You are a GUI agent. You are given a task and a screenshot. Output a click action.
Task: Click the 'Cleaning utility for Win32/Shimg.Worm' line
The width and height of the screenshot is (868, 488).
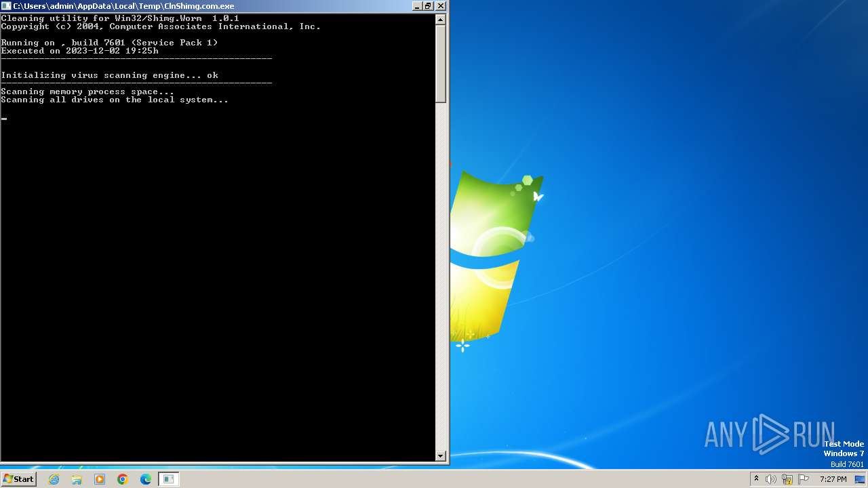[120, 18]
